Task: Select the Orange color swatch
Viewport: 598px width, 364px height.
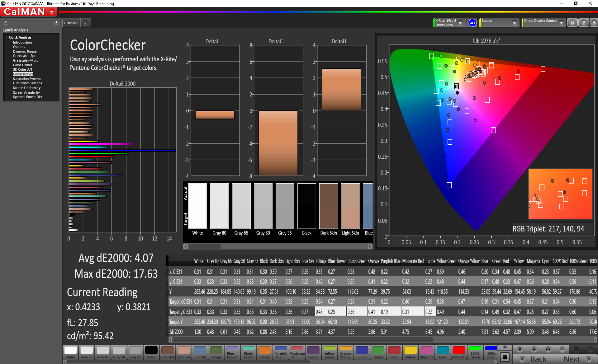Action: click(x=265, y=352)
